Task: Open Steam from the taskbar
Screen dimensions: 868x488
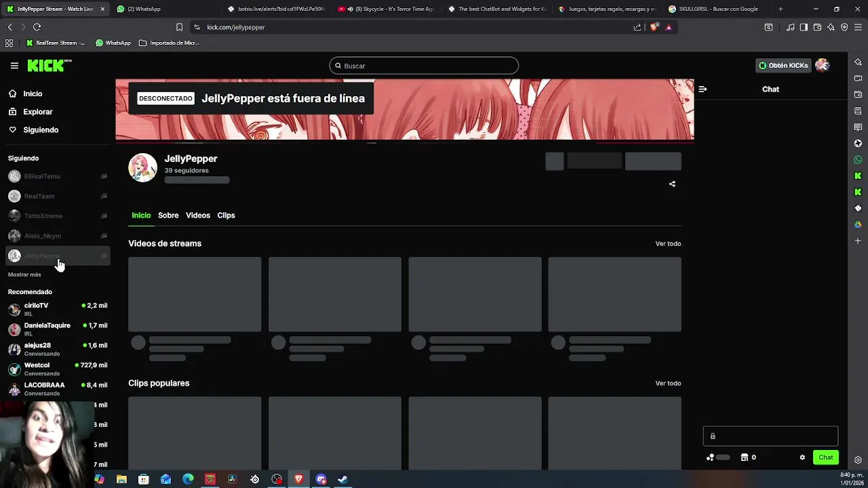Action: point(343,479)
